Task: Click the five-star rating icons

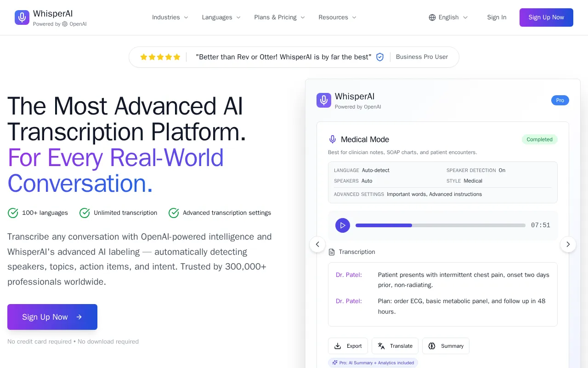Action: coord(160,57)
